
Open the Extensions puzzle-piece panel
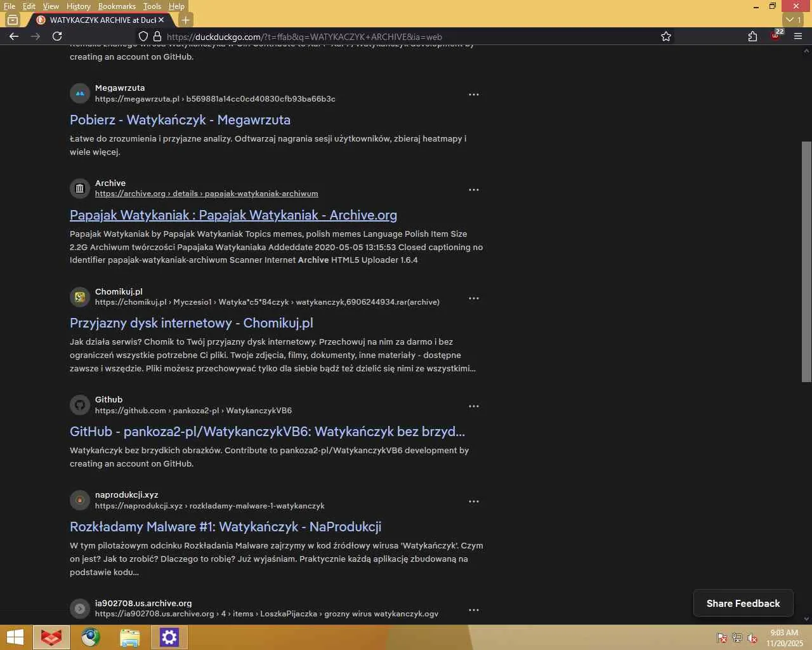(x=752, y=36)
